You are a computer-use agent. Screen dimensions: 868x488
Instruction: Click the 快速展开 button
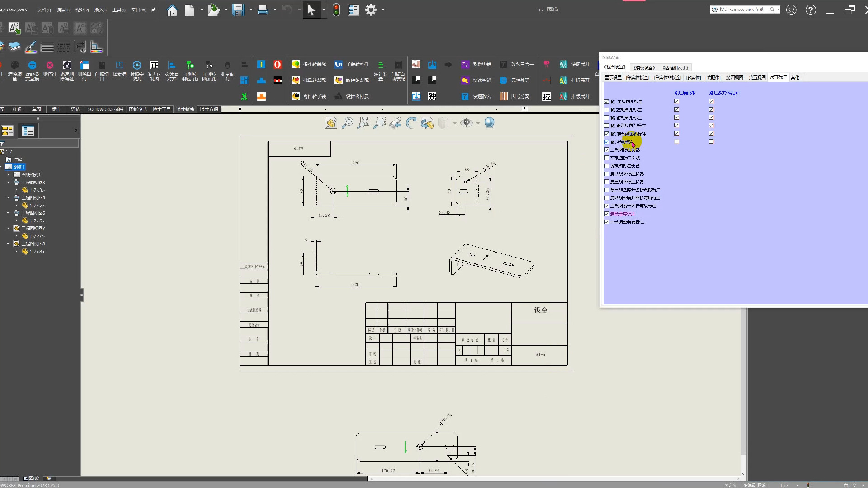tap(575, 64)
